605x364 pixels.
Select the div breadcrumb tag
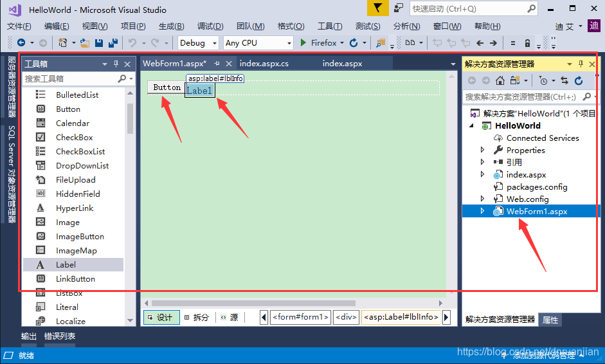coord(346,317)
